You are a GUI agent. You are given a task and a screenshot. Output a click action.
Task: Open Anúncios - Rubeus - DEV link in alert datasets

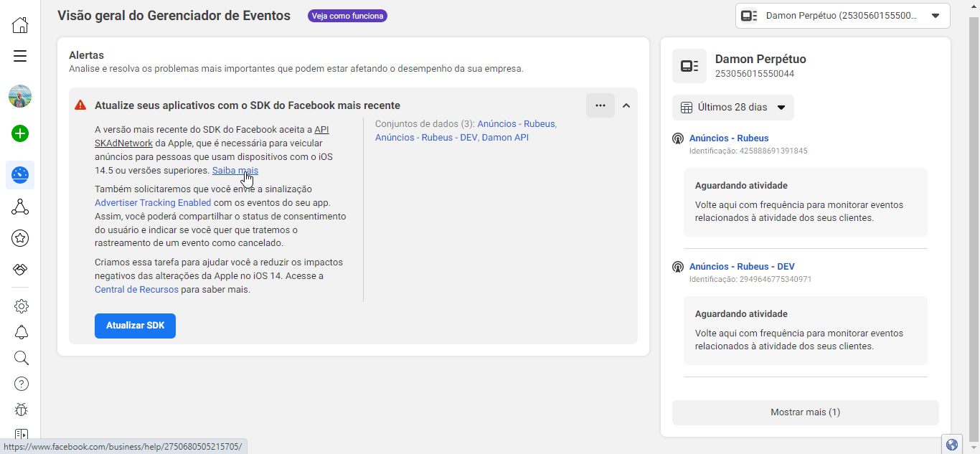(427, 137)
